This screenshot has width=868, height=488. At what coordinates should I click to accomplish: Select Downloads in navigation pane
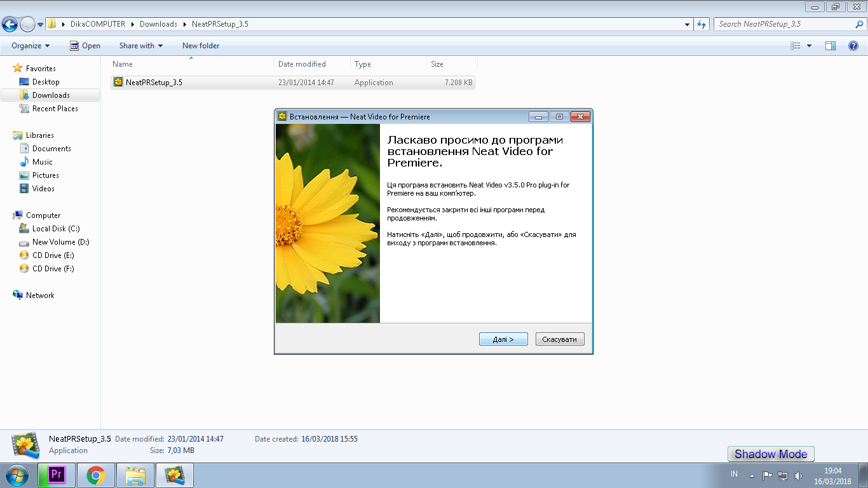(51, 95)
